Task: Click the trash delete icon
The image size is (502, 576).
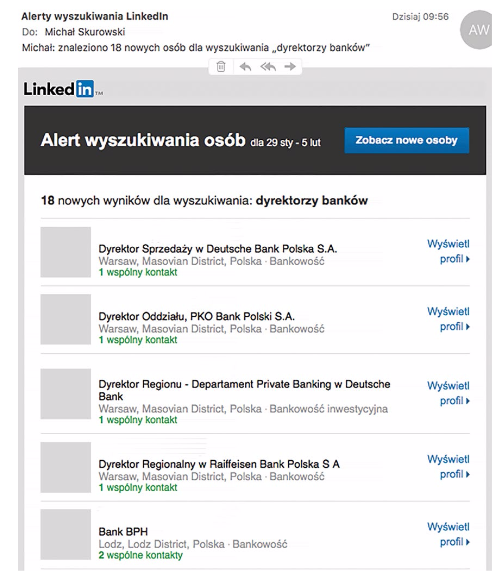Action: pos(221,67)
